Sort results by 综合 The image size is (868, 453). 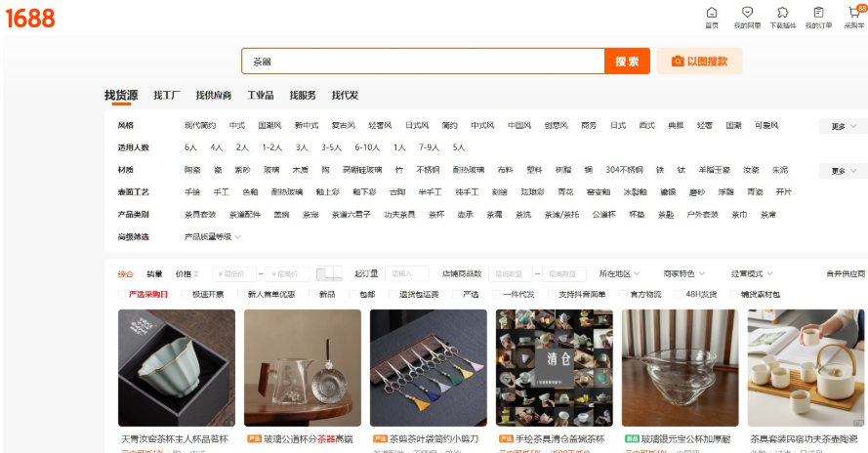126,274
